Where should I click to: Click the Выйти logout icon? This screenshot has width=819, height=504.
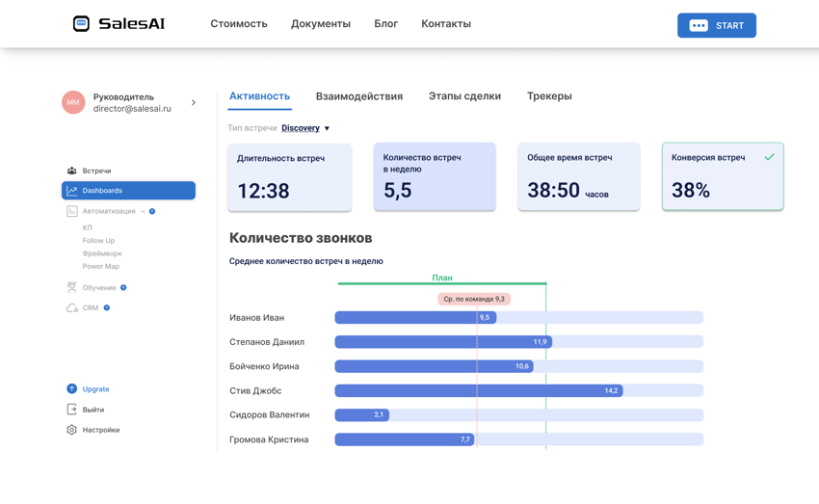coord(72,410)
